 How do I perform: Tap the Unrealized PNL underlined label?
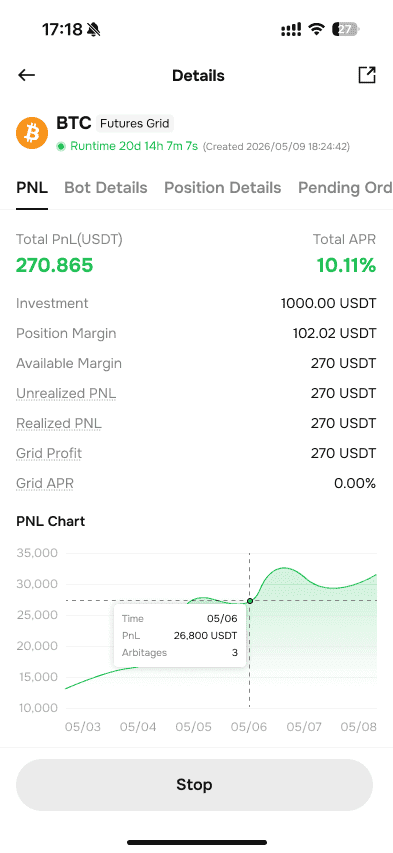coord(66,393)
